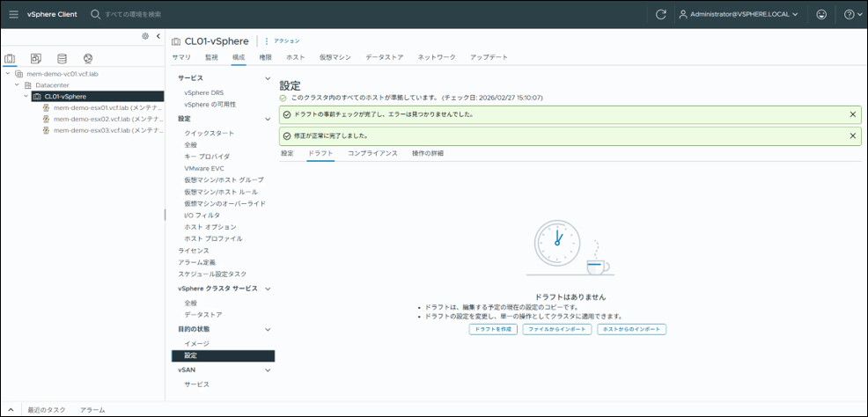Select the VMs and Templates inventory icon

36,59
